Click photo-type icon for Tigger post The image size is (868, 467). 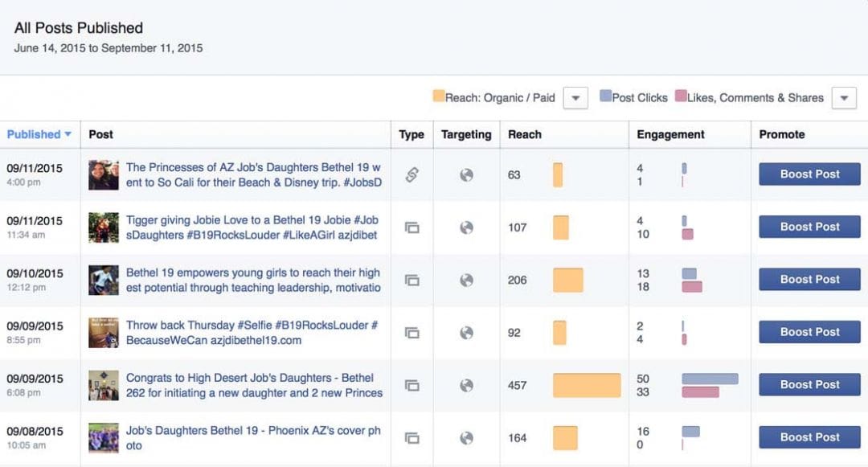pyautogui.click(x=411, y=227)
